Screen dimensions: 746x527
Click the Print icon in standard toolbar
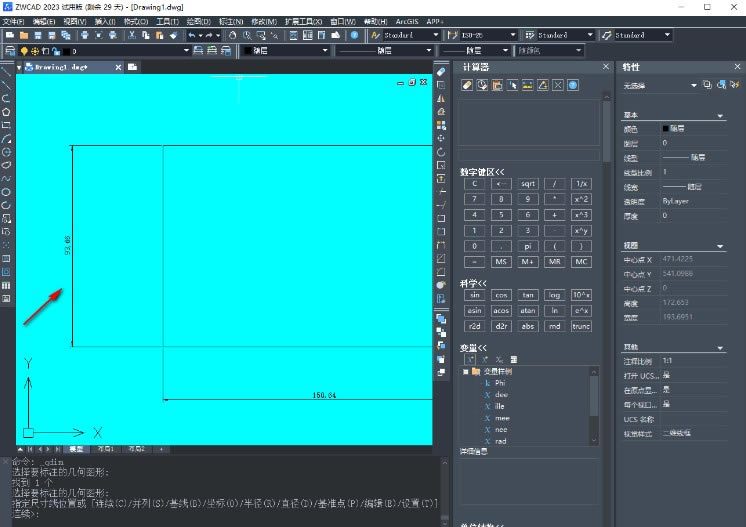85,35
